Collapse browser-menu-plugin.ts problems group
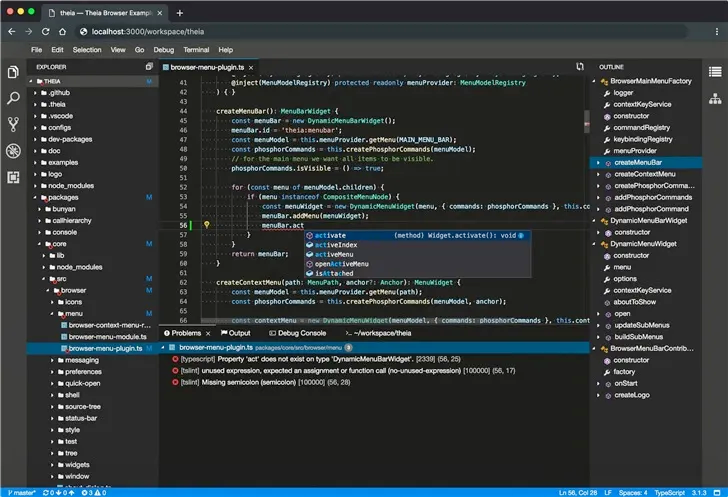This screenshot has width=728, height=497. 163,347
